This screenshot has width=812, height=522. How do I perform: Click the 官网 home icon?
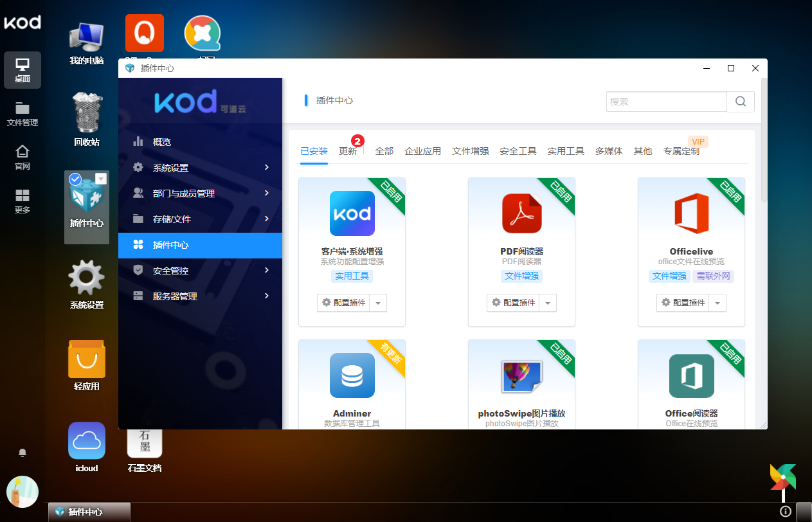coord(23,157)
